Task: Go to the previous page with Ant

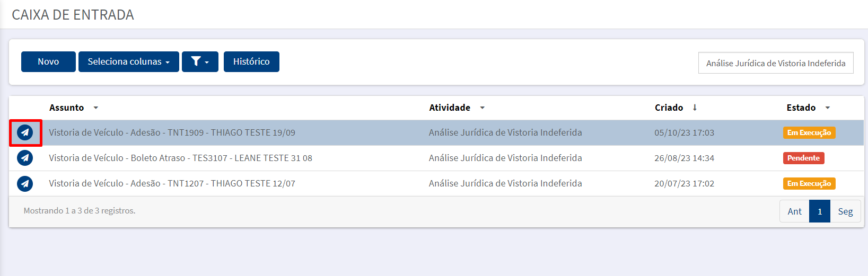Action: coord(794,211)
